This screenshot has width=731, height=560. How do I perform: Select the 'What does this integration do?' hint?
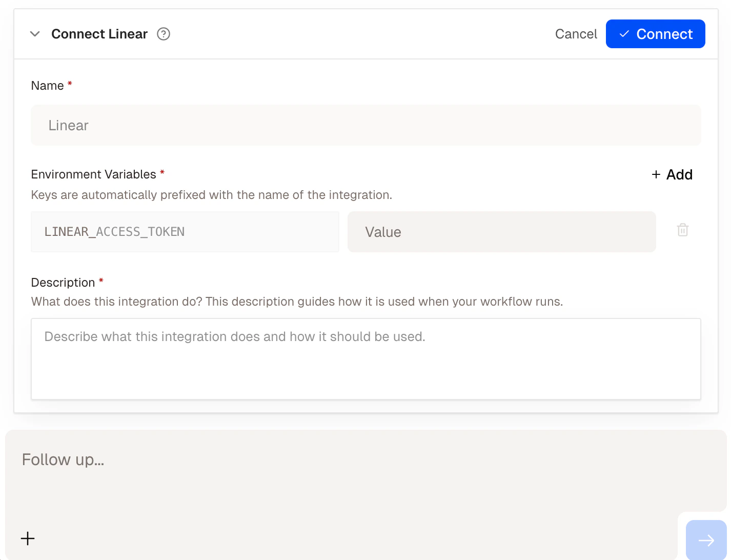coord(297,302)
